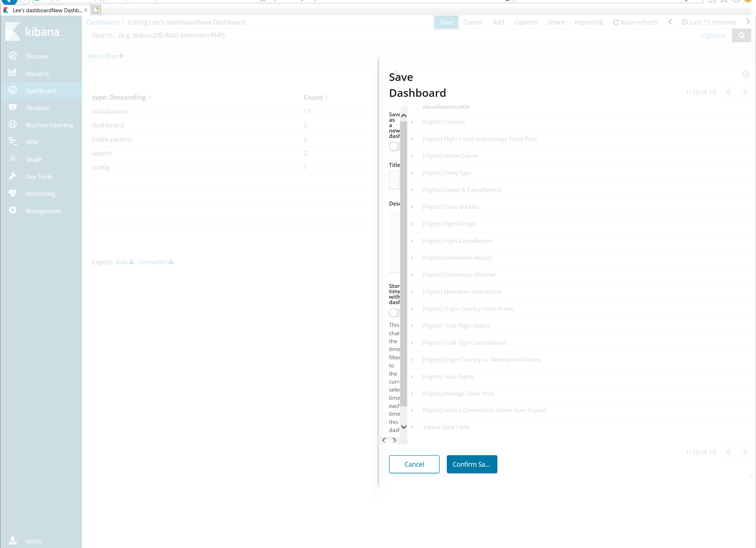Open the Graph sidebar icon

pos(13,159)
